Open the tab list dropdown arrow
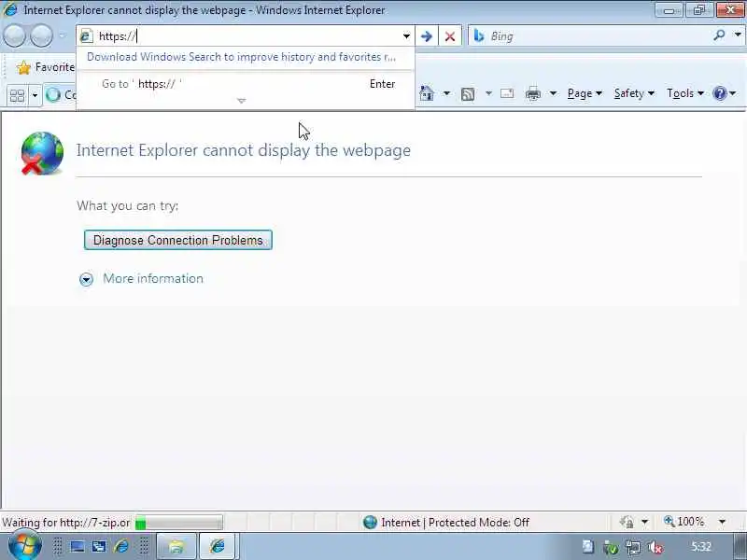 (35, 95)
